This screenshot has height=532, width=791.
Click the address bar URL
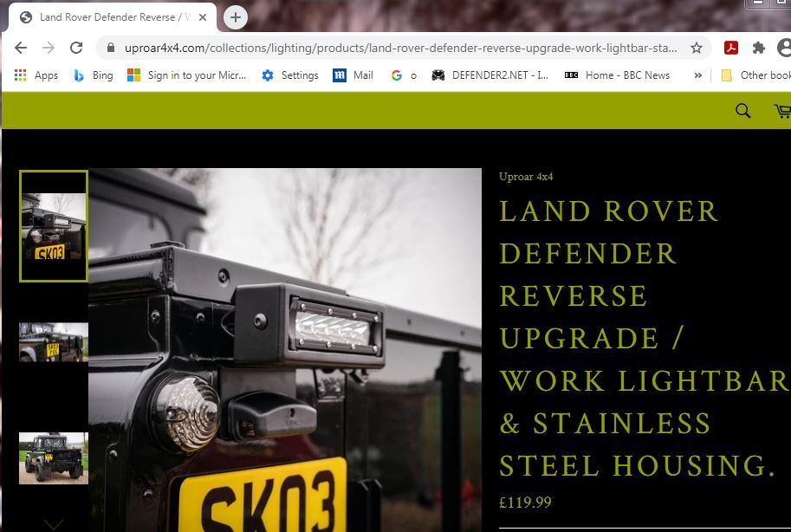pyautogui.click(x=400, y=48)
